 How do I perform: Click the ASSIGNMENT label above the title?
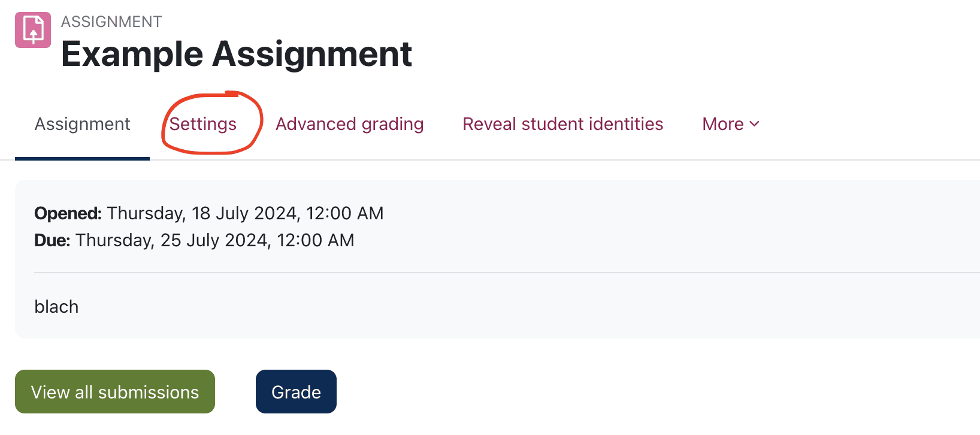click(111, 21)
